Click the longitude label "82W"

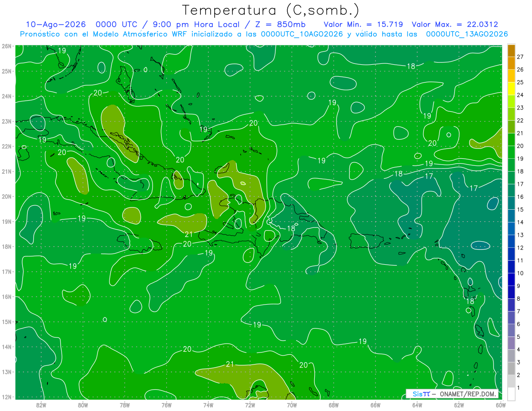tap(41, 405)
